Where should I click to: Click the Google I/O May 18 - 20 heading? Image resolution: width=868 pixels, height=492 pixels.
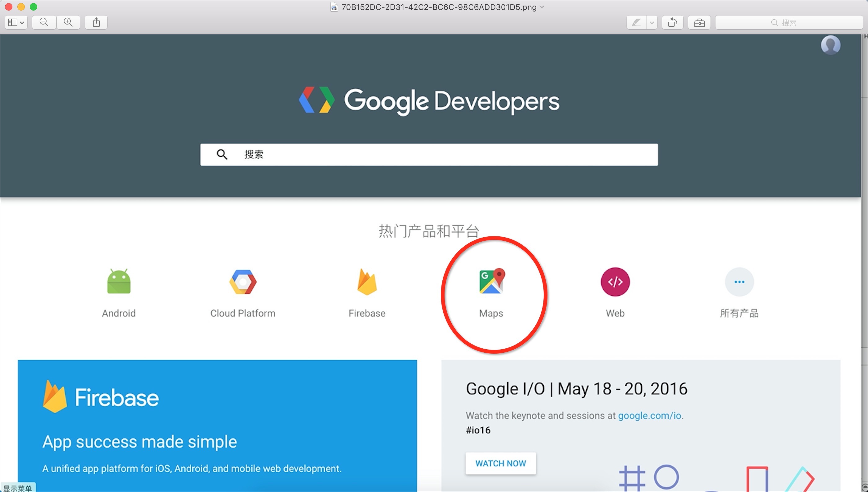coord(576,389)
